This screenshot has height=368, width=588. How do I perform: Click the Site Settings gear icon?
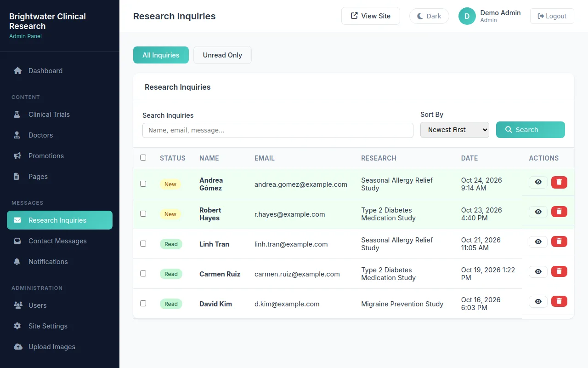[17, 326]
